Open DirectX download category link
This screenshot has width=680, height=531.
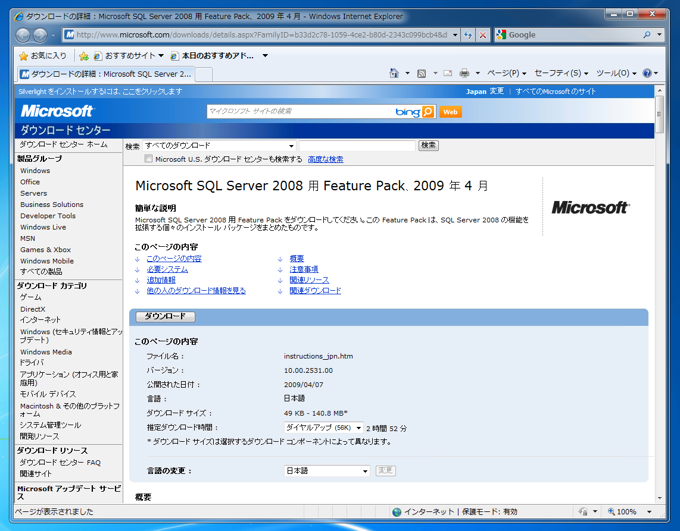pyautogui.click(x=33, y=309)
